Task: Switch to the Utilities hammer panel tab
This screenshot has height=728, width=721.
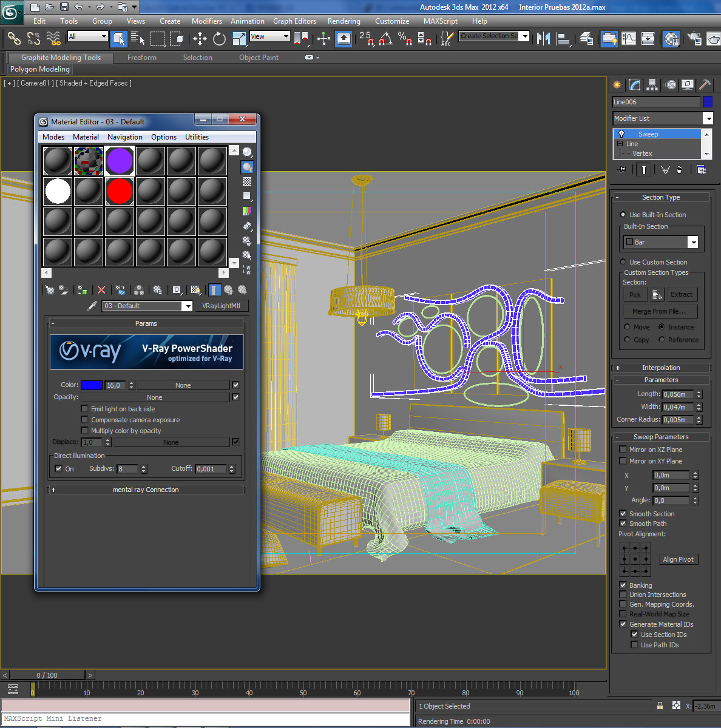Action: pyautogui.click(x=705, y=85)
